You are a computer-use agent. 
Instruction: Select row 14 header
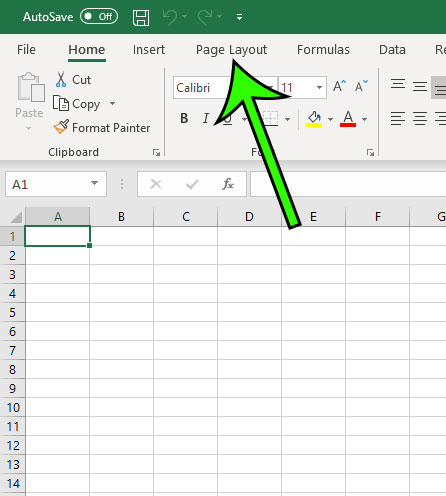pyautogui.click(x=12, y=483)
